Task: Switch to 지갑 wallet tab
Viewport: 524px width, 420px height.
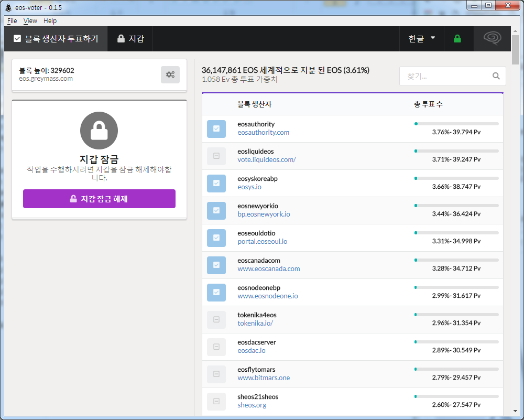Action: (130, 39)
